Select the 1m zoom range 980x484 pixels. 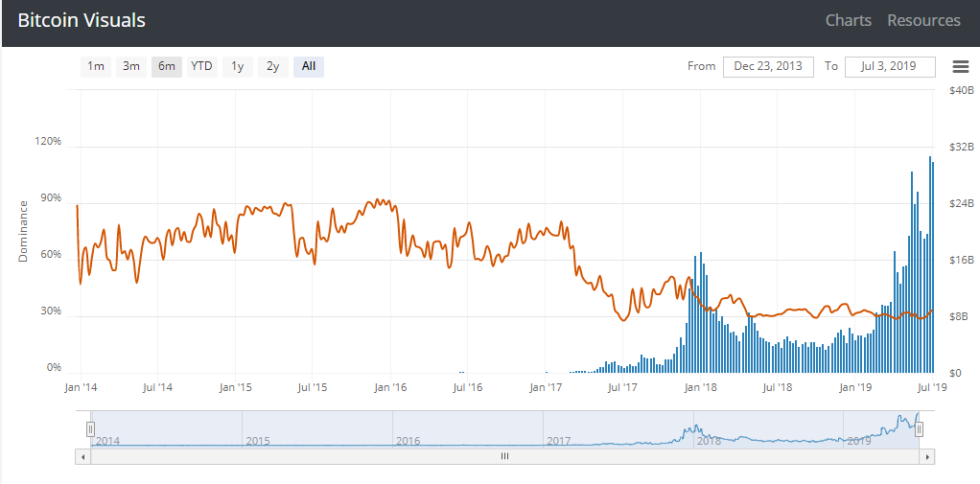coord(96,66)
